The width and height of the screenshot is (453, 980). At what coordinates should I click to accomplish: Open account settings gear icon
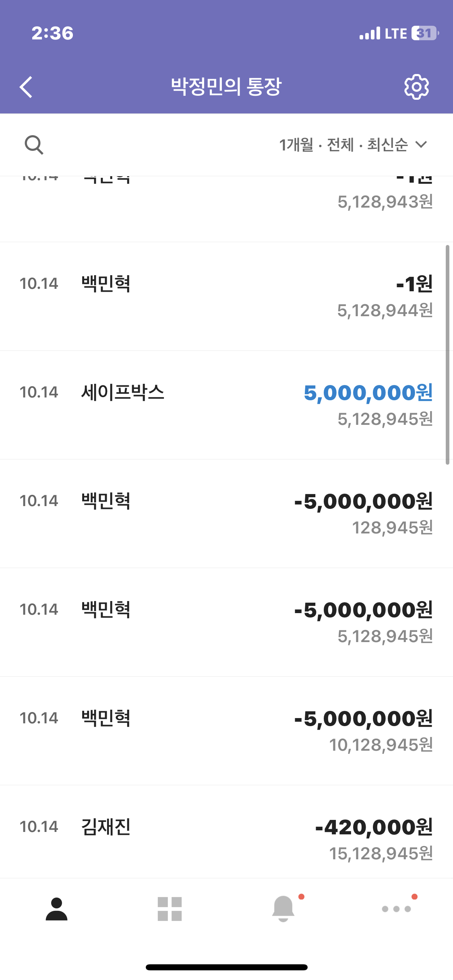(x=416, y=87)
